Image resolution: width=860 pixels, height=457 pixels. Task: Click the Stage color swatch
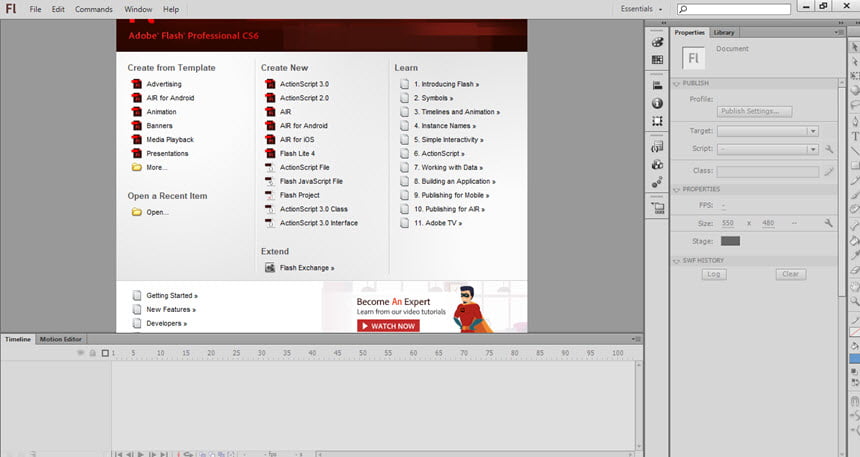(x=730, y=241)
